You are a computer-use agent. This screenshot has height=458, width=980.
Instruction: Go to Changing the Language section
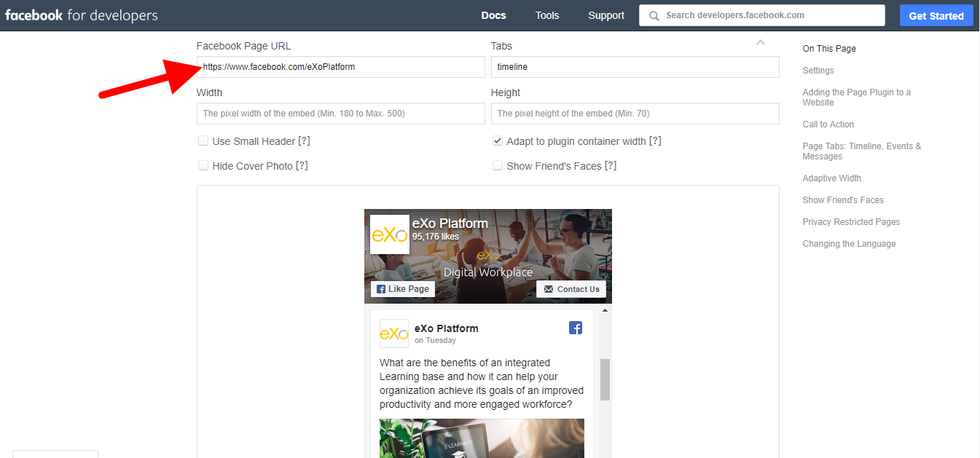[x=849, y=244]
